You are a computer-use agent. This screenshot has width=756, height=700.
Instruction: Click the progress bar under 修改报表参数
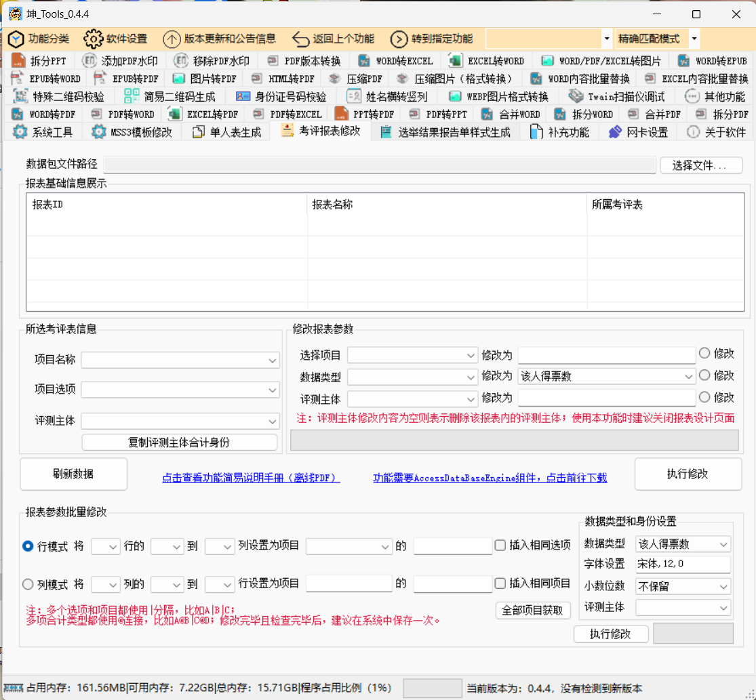514,440
